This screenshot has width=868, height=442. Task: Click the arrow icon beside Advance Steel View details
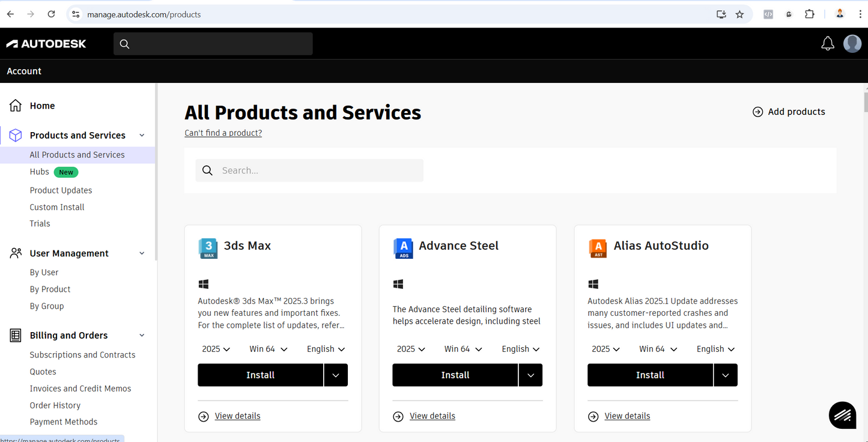coord(398,416)
